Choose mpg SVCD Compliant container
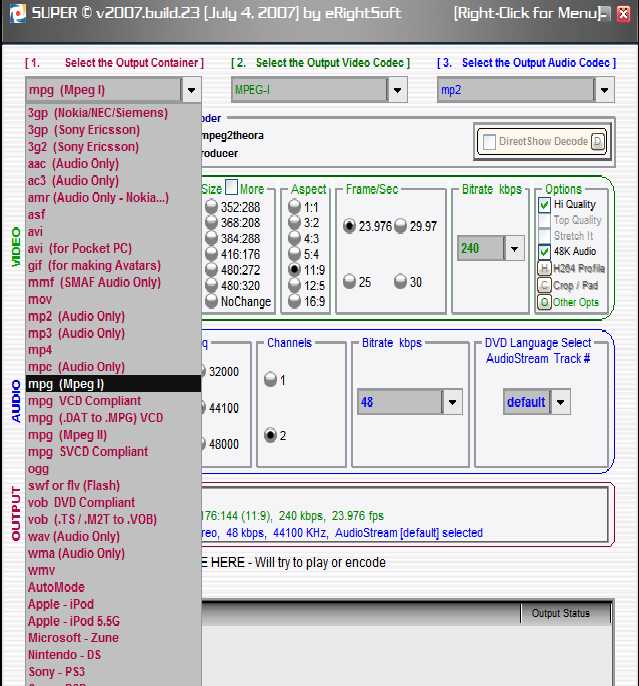 pos(113,452)
